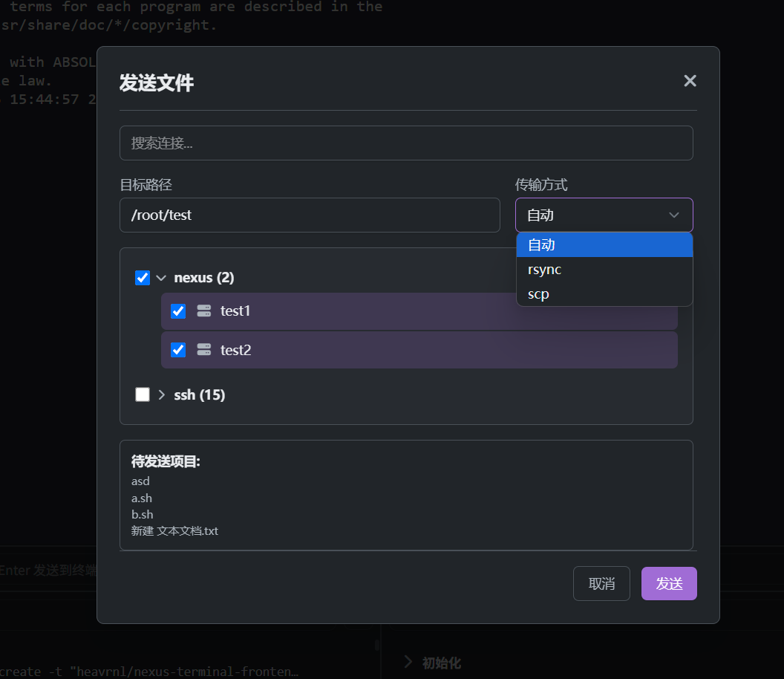This screenshot has width=784, height=679.
Task: Open the 传输方式 combo box showing 自动
Action: click(604, 215)
